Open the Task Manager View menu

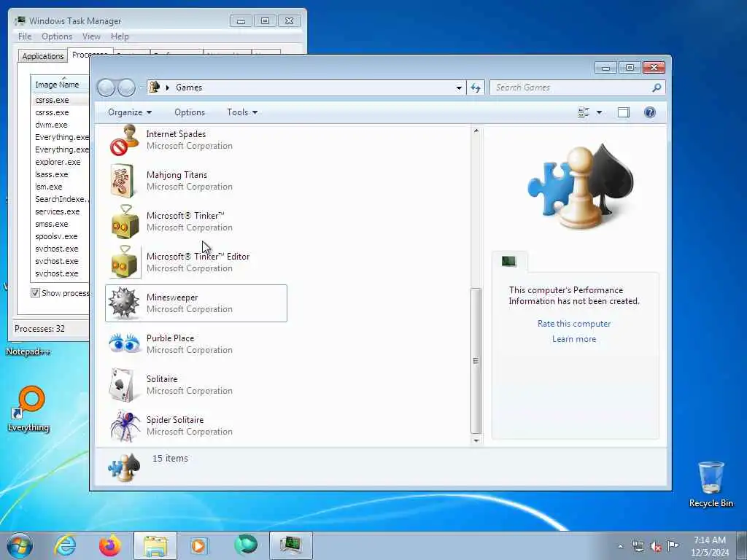91,36
